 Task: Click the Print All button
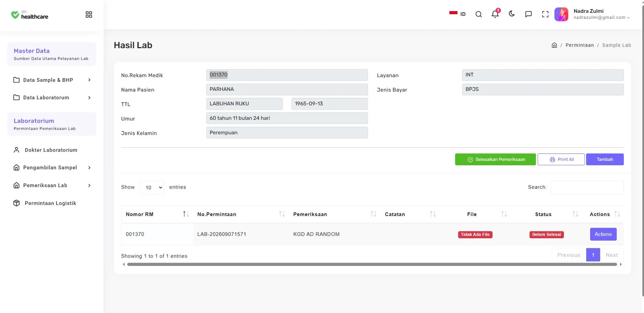tap(561, 159)
